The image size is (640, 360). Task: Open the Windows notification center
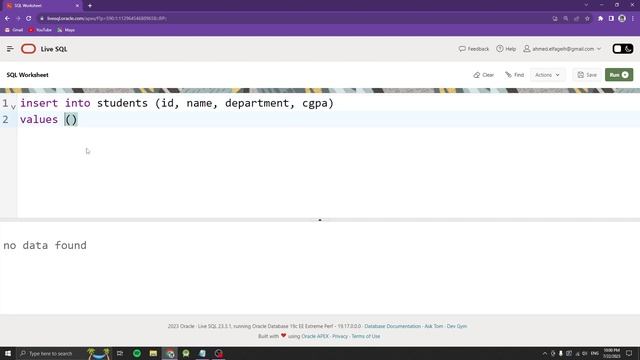[629, 353]
